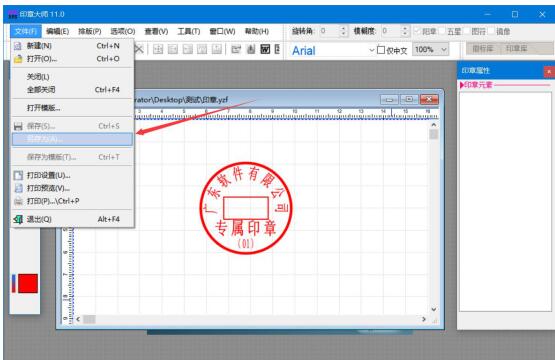Viewport: 555px width, 360px height.
Task: Select the red round stamp on canvas
Action: (246, 208)
